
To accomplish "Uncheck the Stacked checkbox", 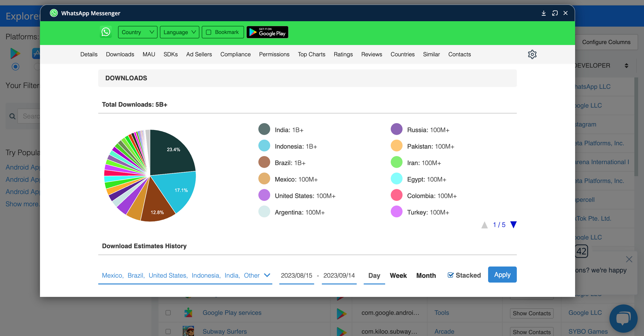I will [451, 275].
